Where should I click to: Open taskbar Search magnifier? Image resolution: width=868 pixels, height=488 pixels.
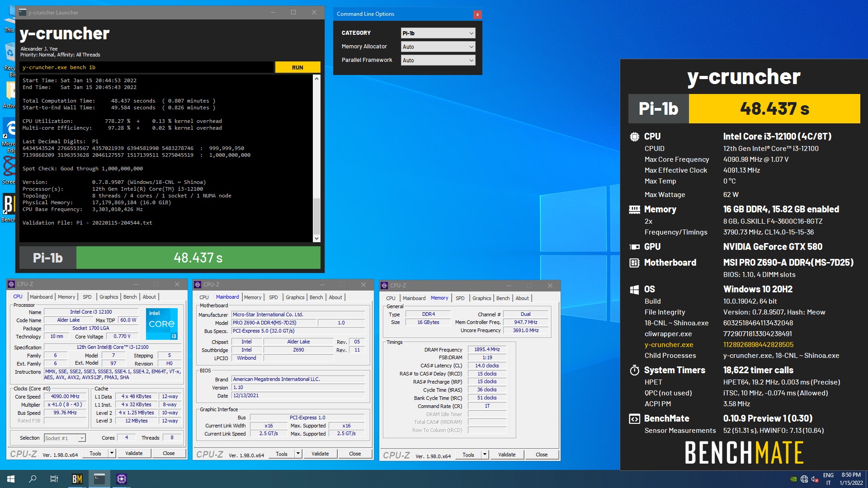(33, 479)
